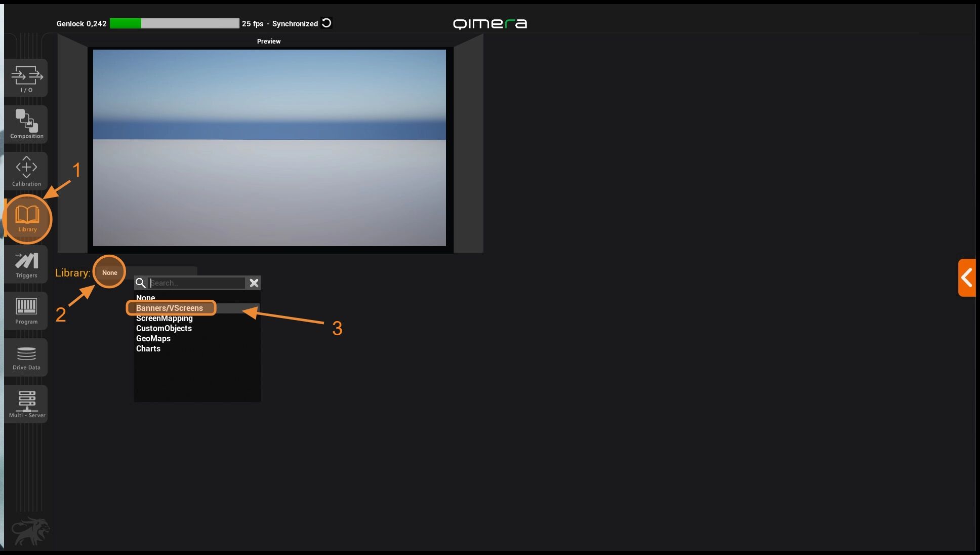Choose ScreenMapping from the list
Image resolution: width=980 pixels, height=555 pixels.
165,318
